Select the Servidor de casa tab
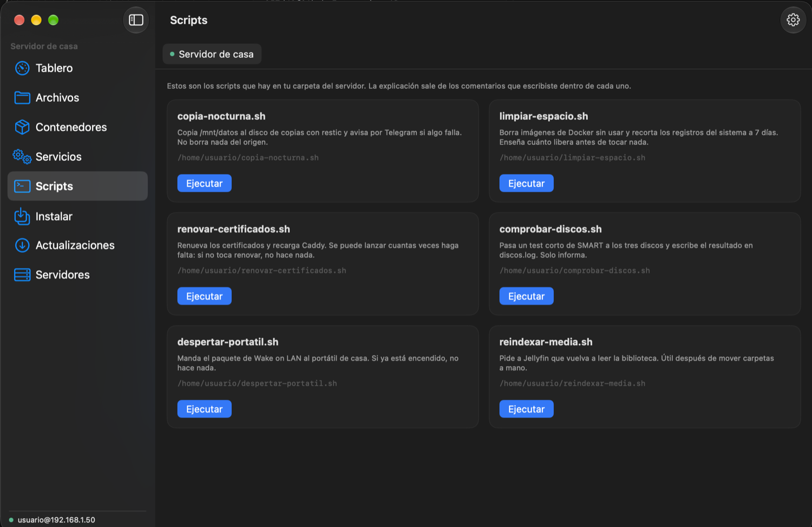Screen dimensions: 812x527 pyautogui.click(x=212, y=54)
